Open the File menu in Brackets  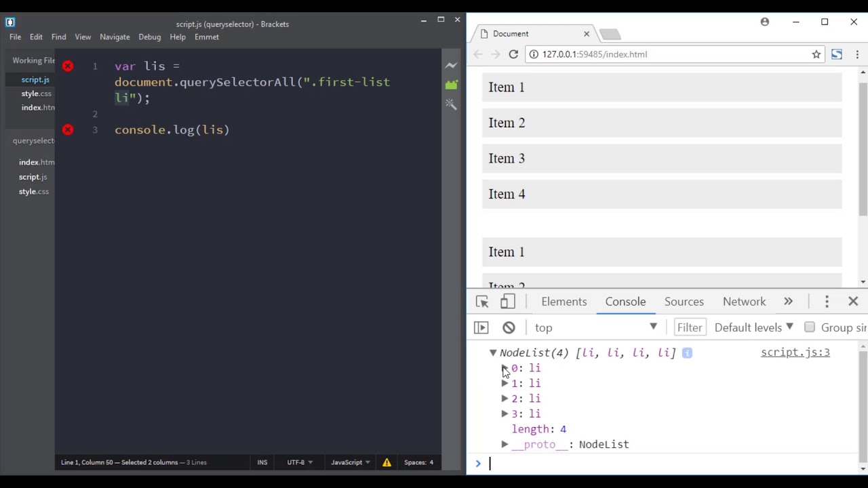15,37
